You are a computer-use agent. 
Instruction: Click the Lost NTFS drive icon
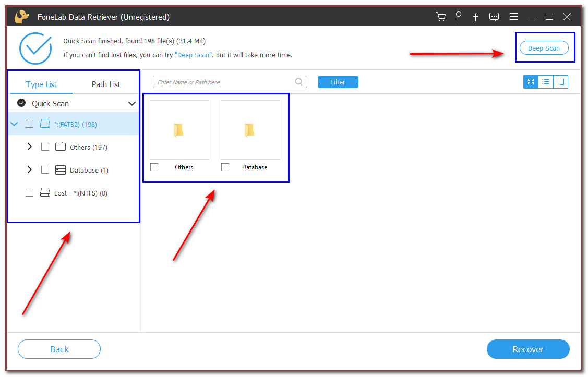click(x=45, y=192)
